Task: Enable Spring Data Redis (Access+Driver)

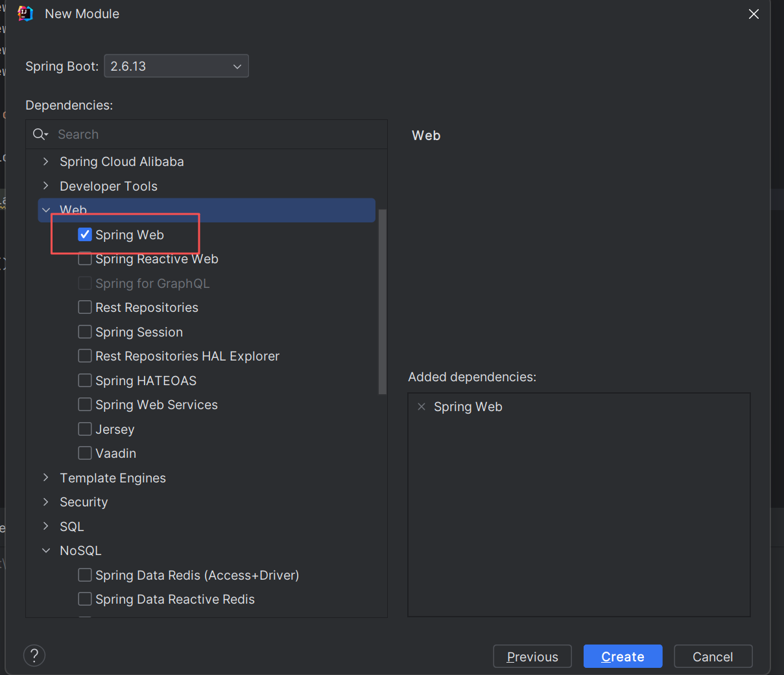Action: [85, 575]
